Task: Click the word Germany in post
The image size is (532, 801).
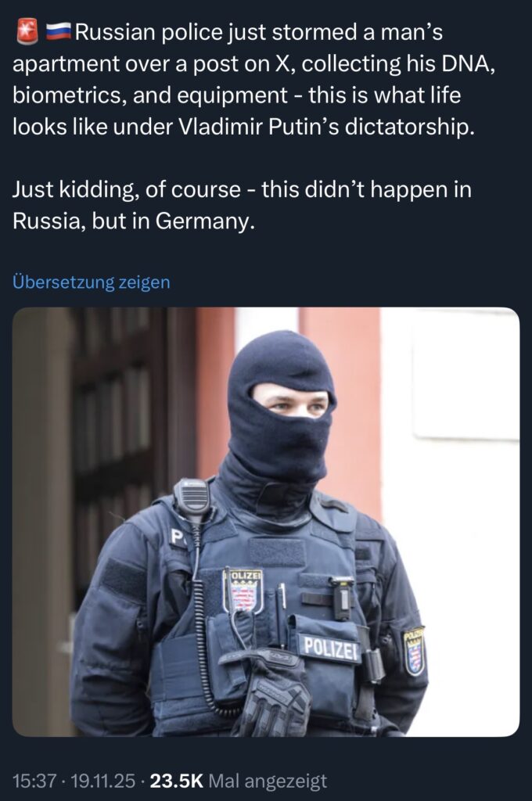Action: coord(204,221)
